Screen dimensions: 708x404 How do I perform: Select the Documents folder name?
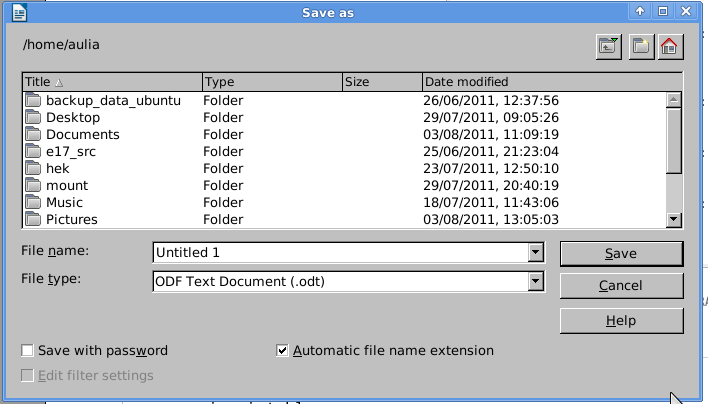(x=83, y=135)
